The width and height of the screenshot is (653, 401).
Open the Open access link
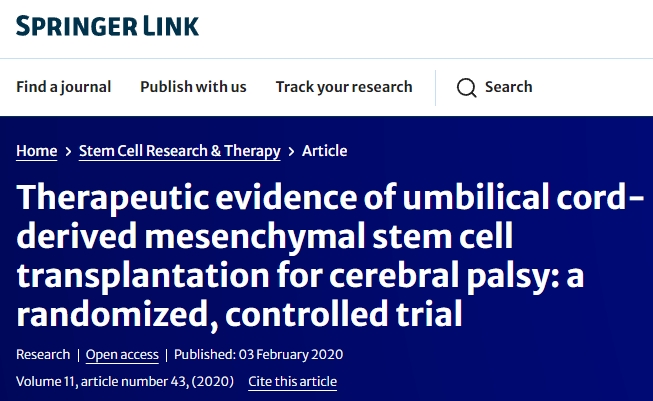[121, 355]
